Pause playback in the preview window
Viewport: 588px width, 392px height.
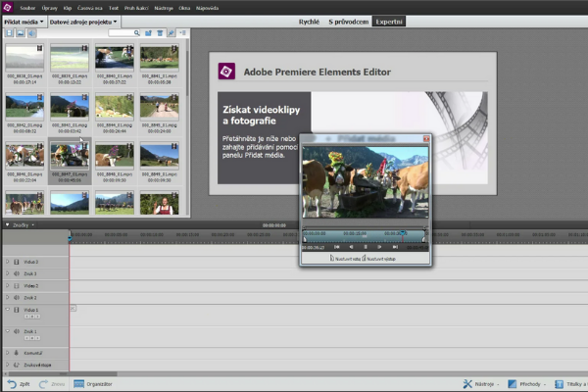coord(366,247)
